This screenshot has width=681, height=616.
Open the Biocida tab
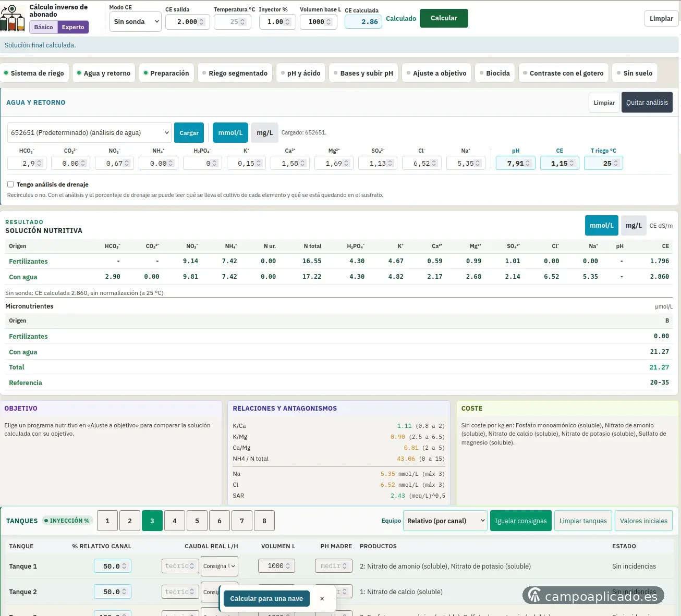click(495, 73)
